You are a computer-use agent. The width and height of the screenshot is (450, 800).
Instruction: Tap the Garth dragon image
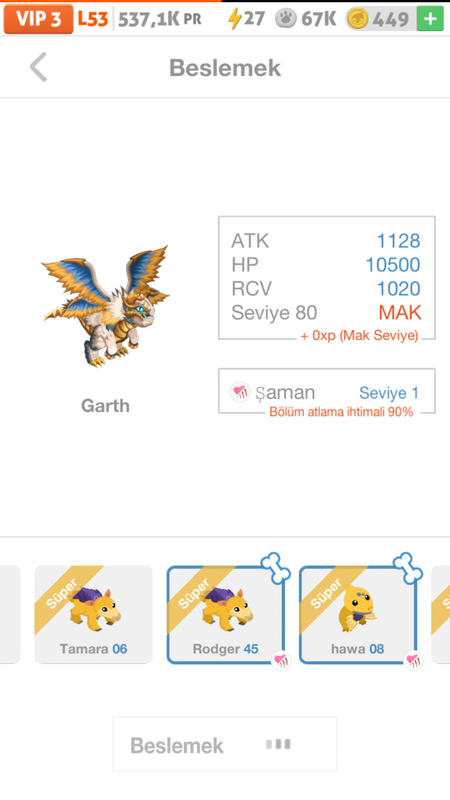106,306
